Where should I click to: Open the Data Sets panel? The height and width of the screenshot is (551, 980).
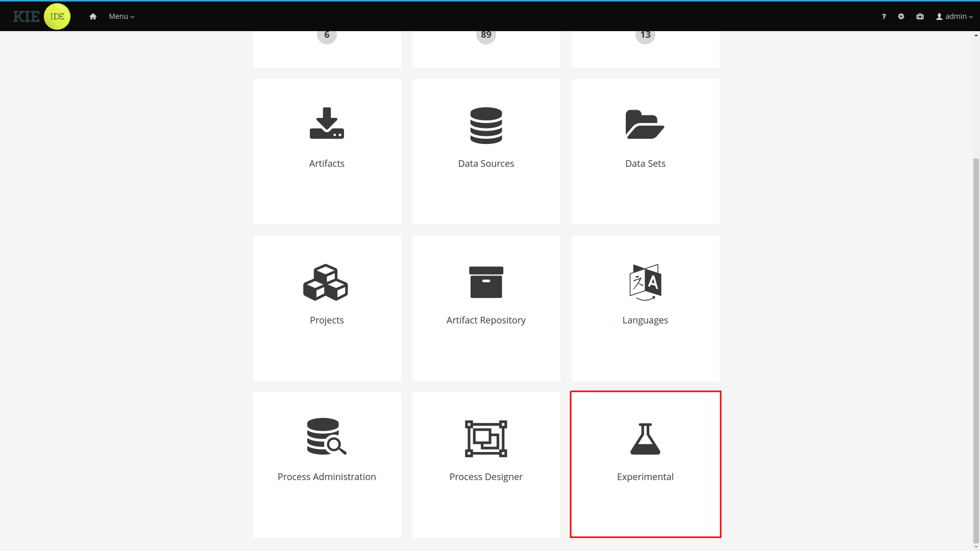[645, 152]
